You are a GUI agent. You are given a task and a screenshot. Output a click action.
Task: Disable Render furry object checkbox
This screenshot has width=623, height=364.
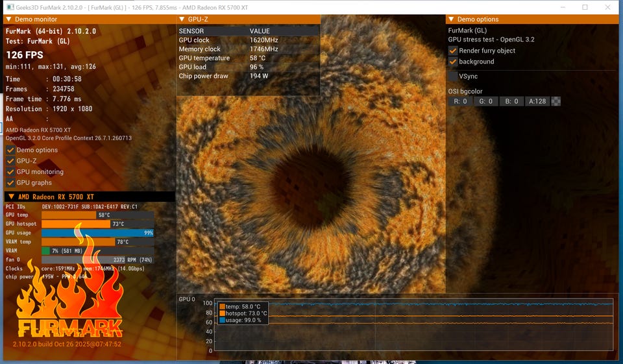click(x=452, y=51)
